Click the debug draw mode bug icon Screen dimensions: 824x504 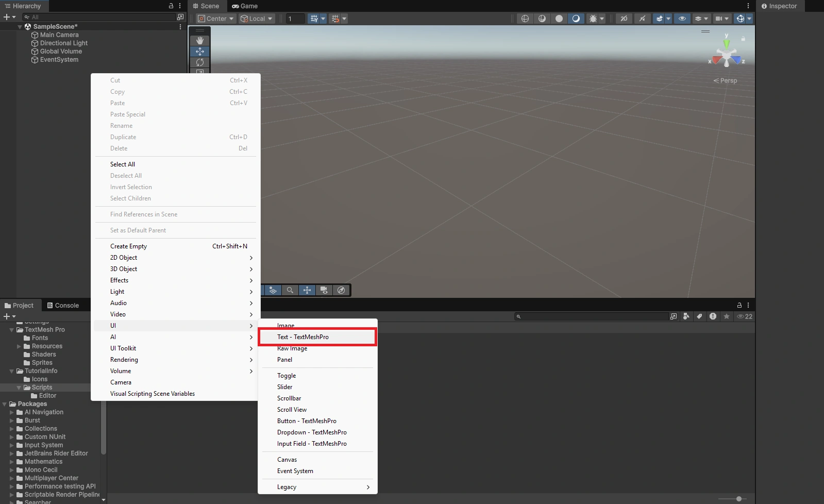pos(593,19)
